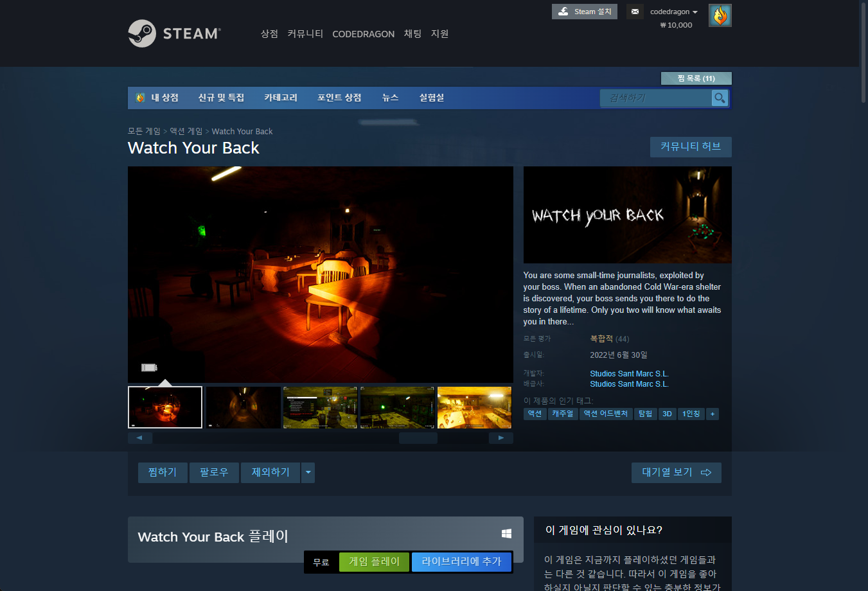Click the store search field
Screen dimensions: 868x591
pyautogui.click(x=656, y=98)
